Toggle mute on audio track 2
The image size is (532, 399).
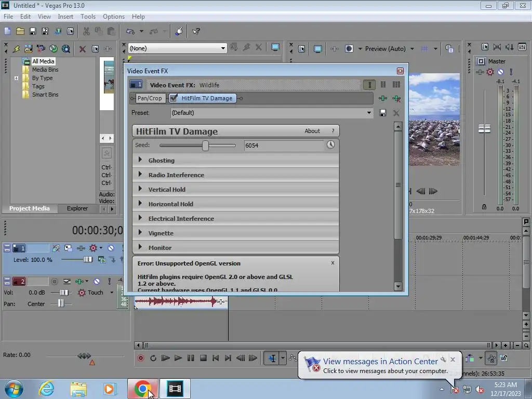[x=97, y=281]
